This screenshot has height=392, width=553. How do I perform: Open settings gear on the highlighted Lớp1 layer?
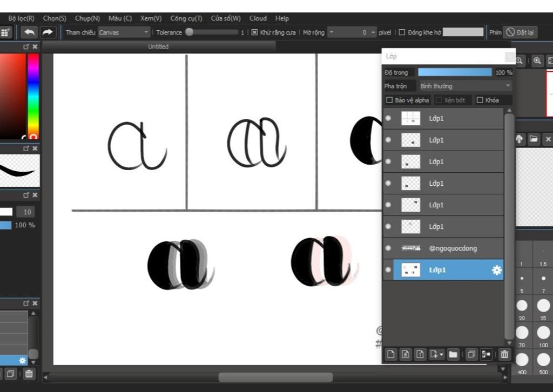(497, 270)
